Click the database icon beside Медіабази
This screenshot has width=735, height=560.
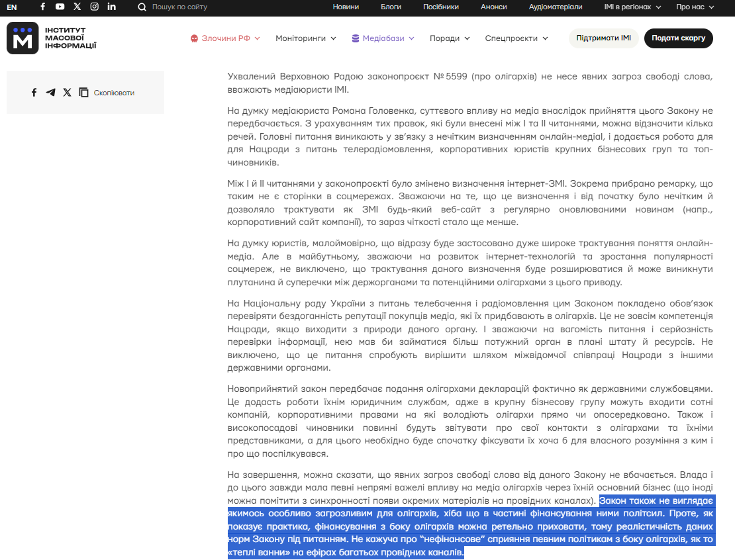tap(356, 38)
